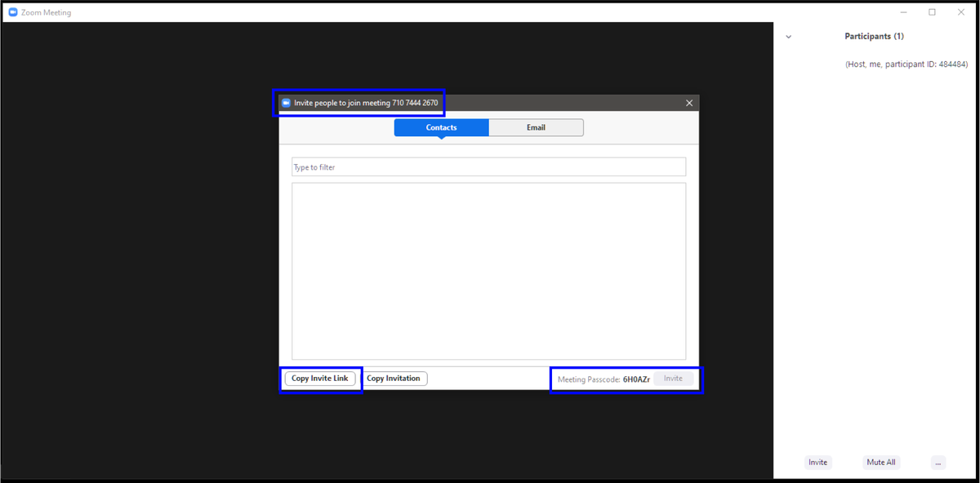The image size is (980, 483).
Task: Switch to the Contacts tab
Action: (441, 127)
